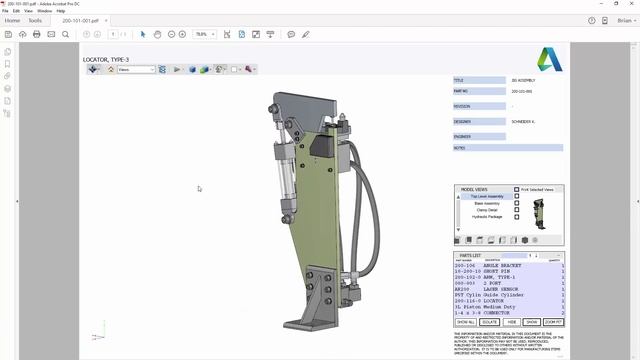Go to previous page with the up arrow icon
Screen dimensions: 640x360
click(x=86, y=34)
